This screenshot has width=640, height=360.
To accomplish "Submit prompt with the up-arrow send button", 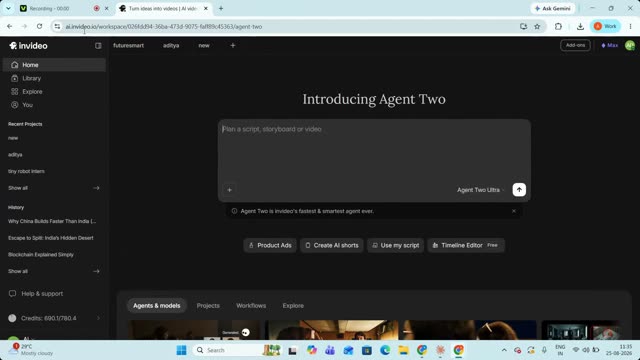I will click(x=519, y=189).
